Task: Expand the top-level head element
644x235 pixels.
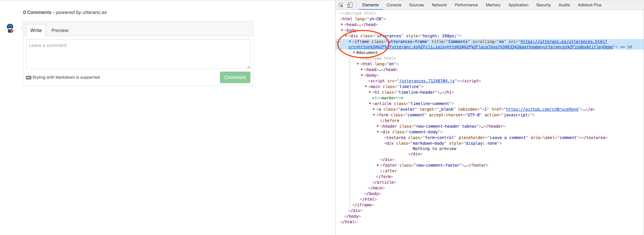Action: [x=342, y=24]
